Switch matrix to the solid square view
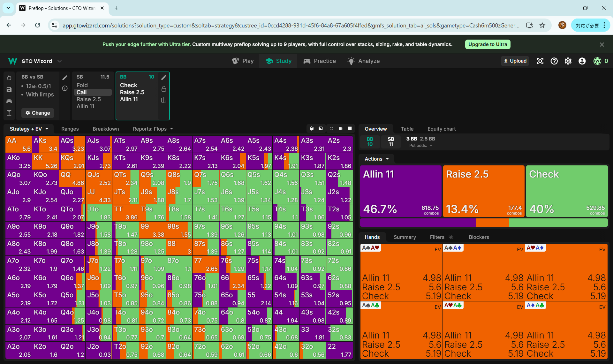Screen dimensions: 613x364 coord(350,129)
